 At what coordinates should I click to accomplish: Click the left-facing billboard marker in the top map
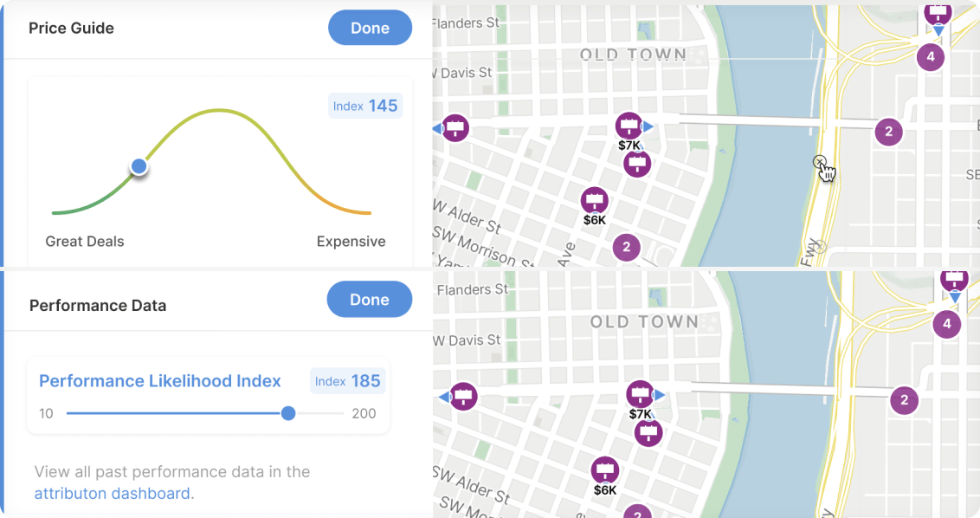(455, 128)
